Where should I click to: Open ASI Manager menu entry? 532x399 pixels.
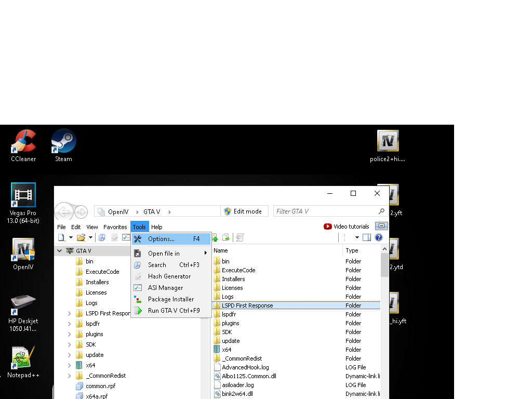(x=171, y=288)
